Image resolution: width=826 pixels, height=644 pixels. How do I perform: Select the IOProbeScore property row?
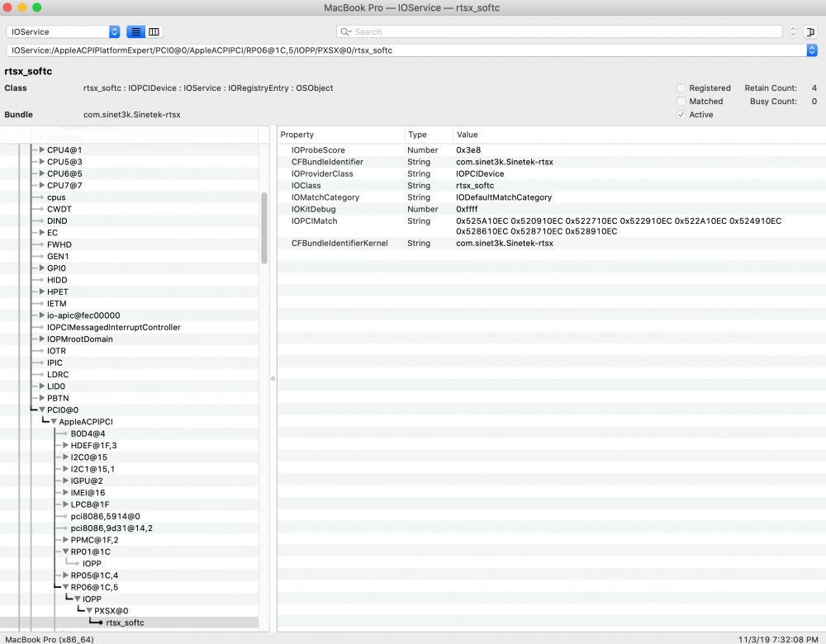coord(552,150)
